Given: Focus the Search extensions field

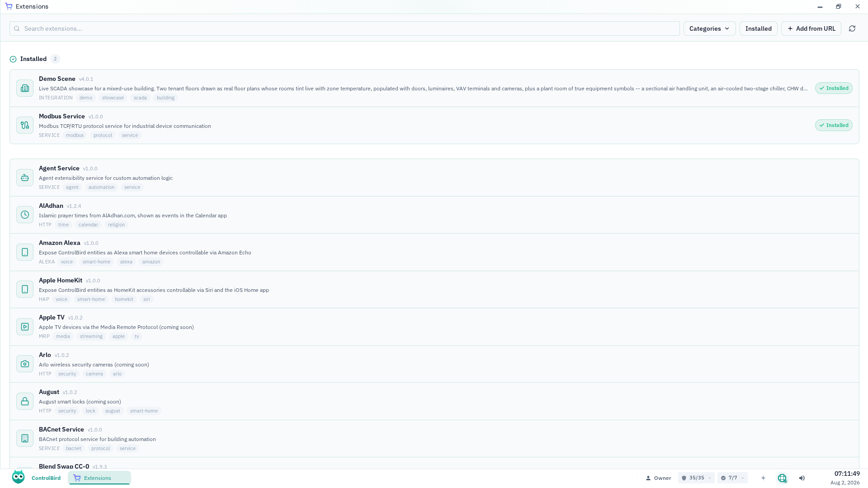Looking at the screenshot, I should 344,28.
